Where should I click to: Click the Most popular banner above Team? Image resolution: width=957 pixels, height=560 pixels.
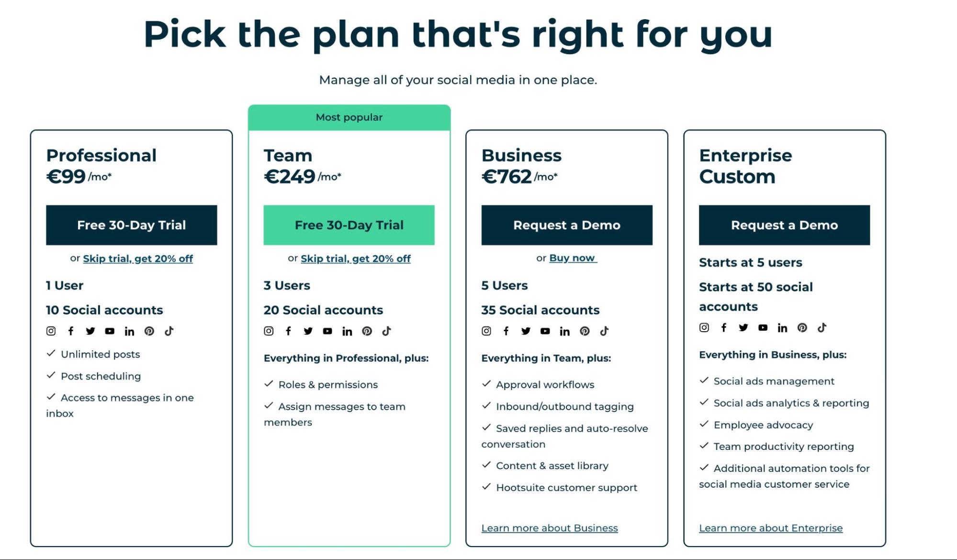(x=349, y=118)
